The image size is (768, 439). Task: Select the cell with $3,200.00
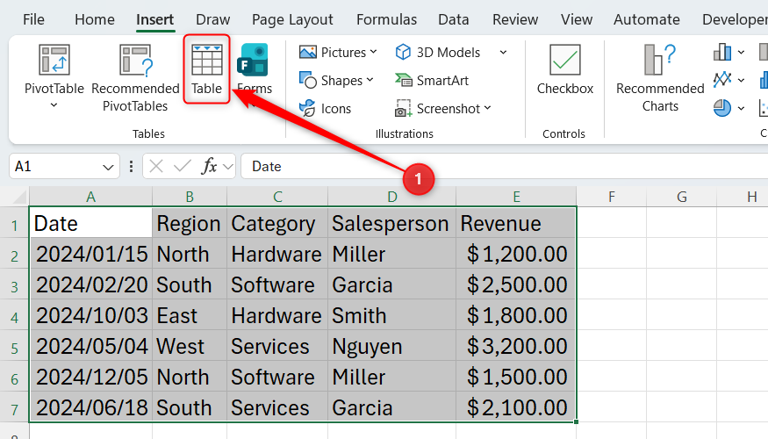tap(516, 346)
